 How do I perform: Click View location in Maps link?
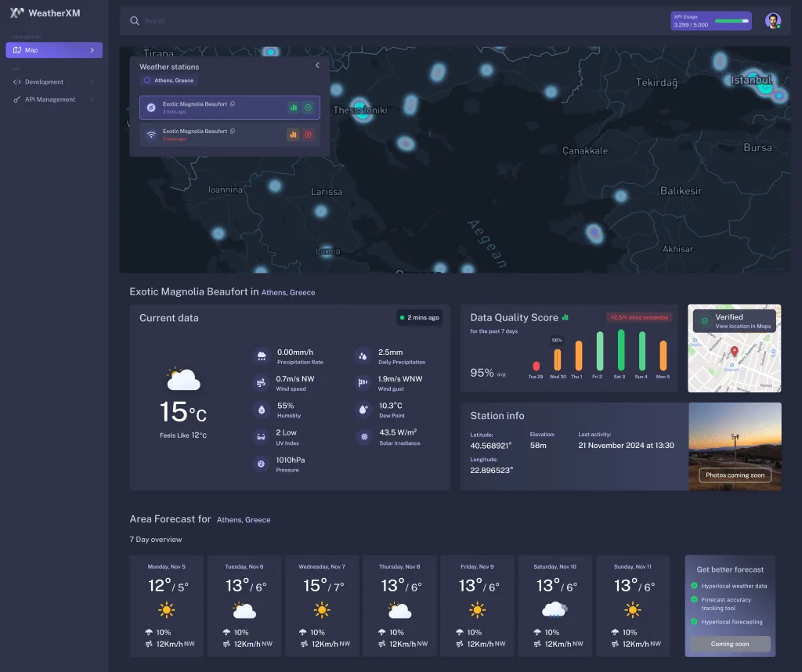(742, 327)
